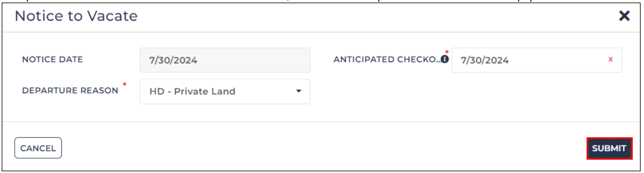
Task: Click empty footer space between Cancel and Submit
Action: point(324,148)
